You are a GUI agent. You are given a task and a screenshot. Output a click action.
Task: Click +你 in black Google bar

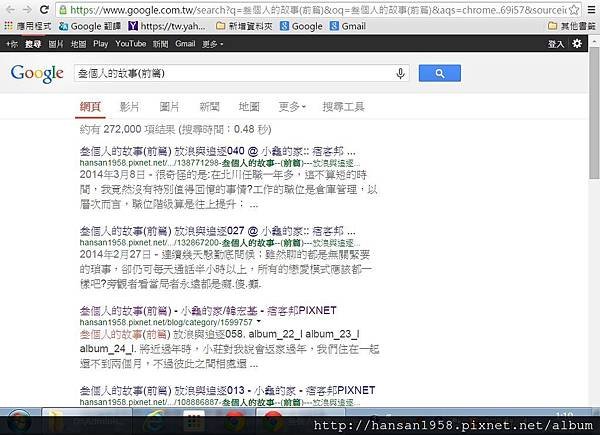(x=12, y=44)
